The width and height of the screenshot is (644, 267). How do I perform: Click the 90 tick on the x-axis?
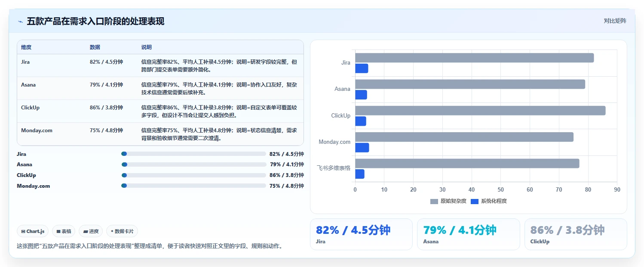617,189
